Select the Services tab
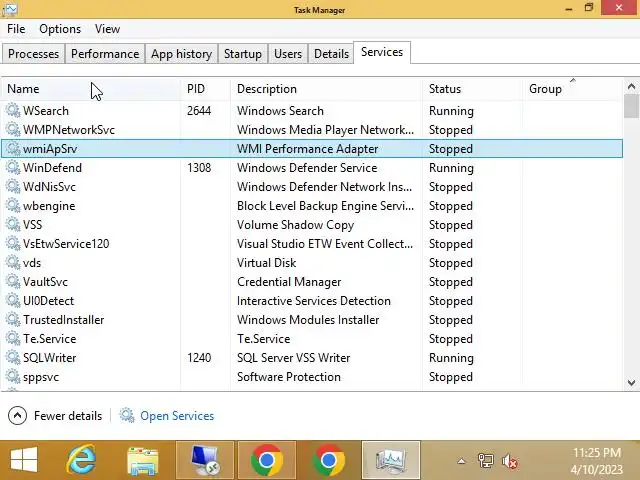 (382, 52)
